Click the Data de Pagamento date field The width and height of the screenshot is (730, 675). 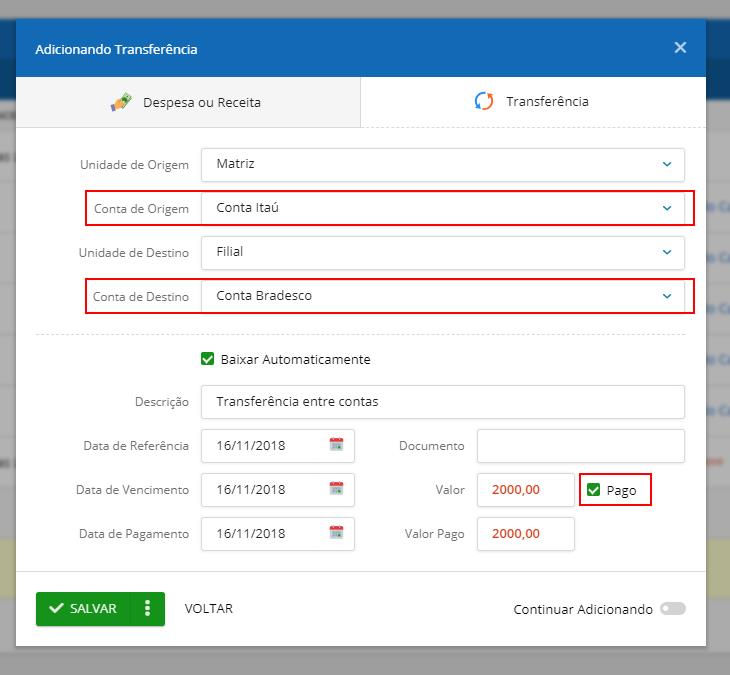pos(277,534)
